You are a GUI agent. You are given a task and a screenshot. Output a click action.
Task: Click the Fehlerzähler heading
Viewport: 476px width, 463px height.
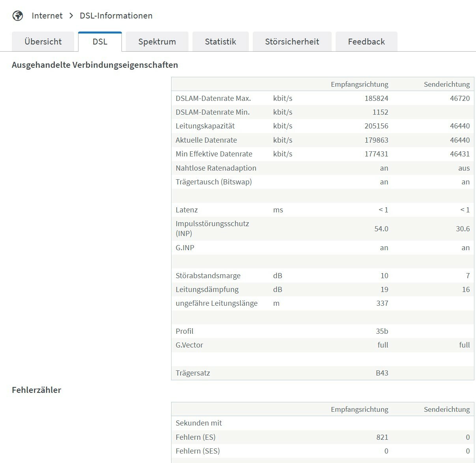click(x=37, y=390)
